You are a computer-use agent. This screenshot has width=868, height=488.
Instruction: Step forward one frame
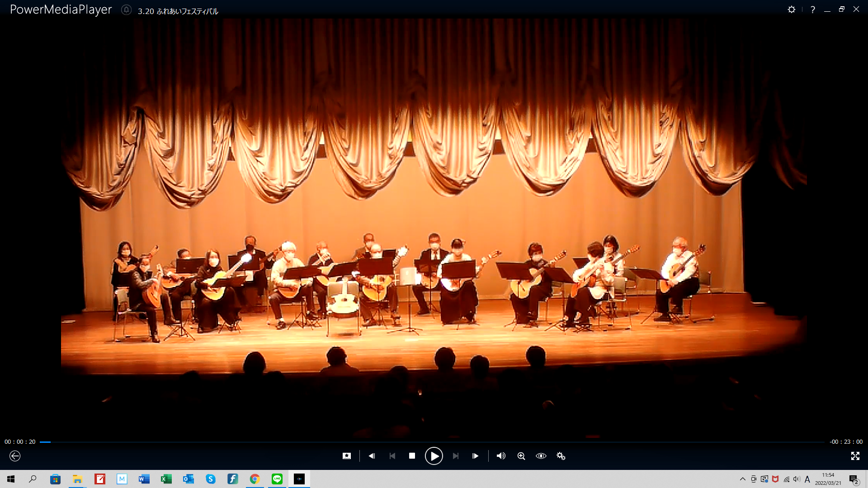pos(475,456)
